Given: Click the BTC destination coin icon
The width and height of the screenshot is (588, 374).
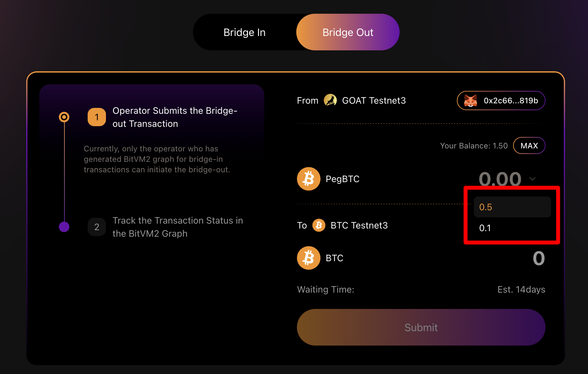Looking at the screenshot, I should pyautogui.click(x=308, y=258).
